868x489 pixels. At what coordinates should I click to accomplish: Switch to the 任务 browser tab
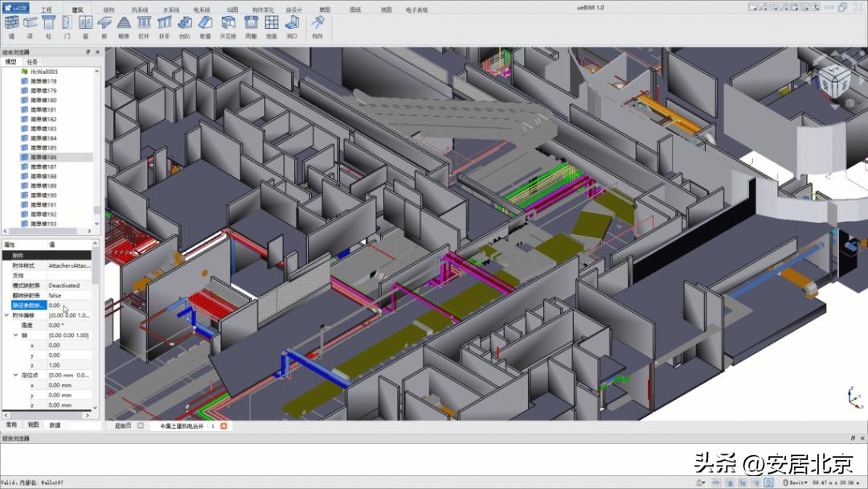pyautogui.click(x=32, y=61)
